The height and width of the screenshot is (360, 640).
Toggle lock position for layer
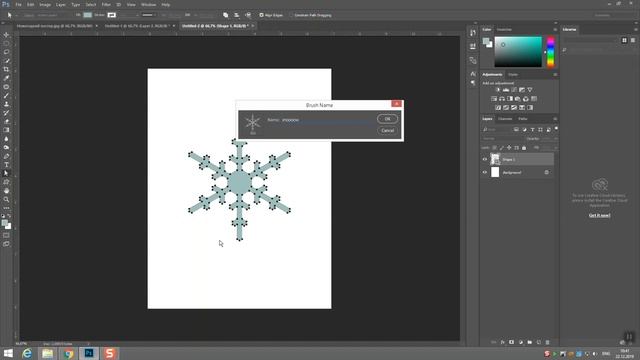click(509, 148)
